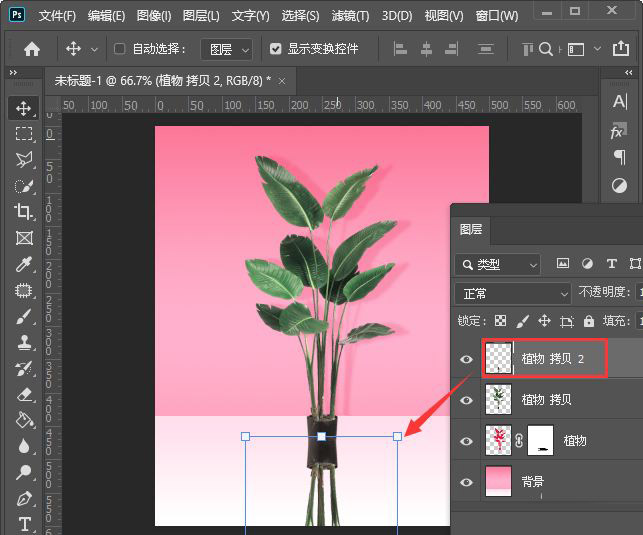643x535 pixels.
Task: Pick the Eraser tool
Action: (24, 394)
